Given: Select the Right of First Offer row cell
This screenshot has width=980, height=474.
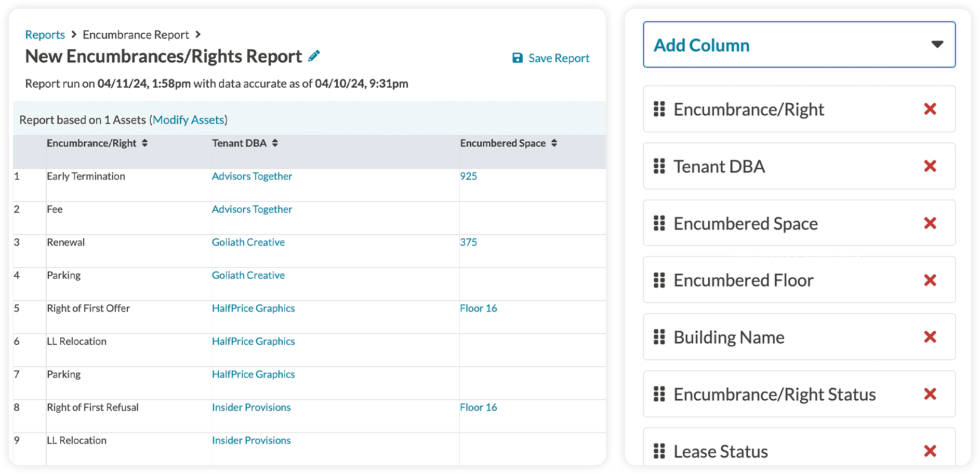Looking at the screenshot, I should [88, 308].
